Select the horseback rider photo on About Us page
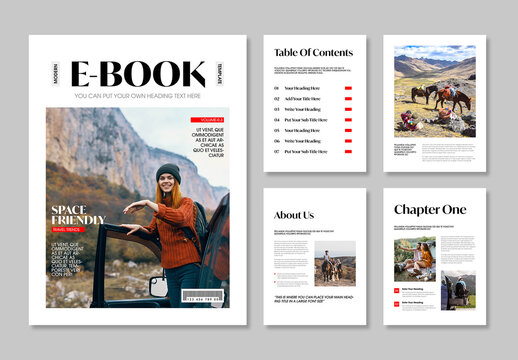 tap(335, 263)
